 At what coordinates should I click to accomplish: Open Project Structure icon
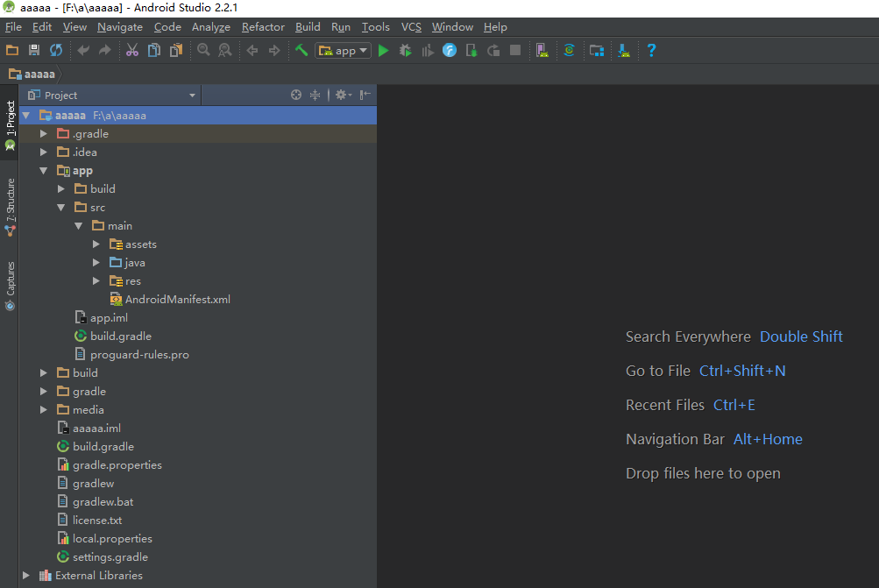click(x=597, y=51)
